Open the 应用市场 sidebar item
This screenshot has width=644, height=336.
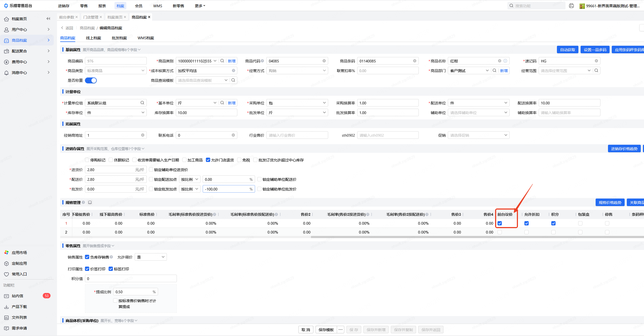pyautogui.click(x=19, y=252)
